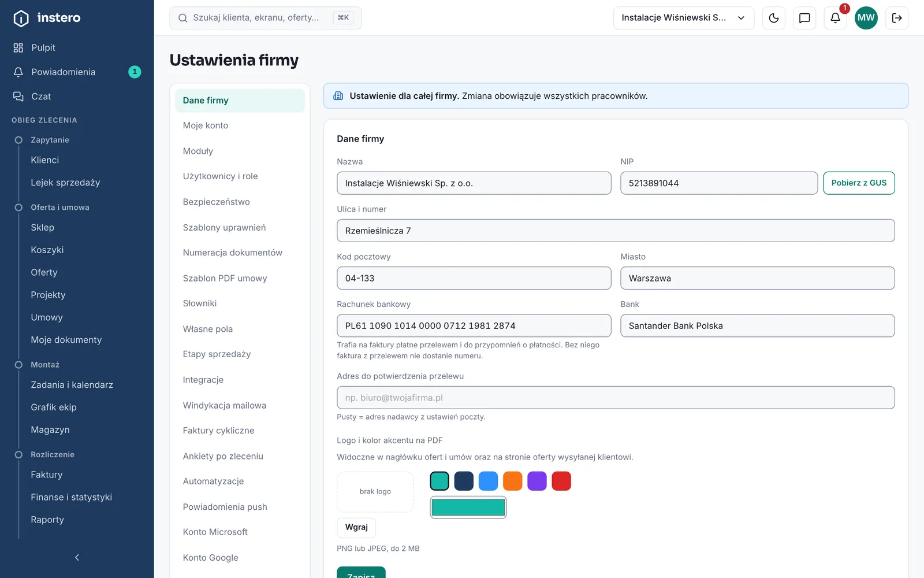Open Użytkownicy i role settings tab
The width and height of the screenshot is (924, 578).
pos(240,176)
